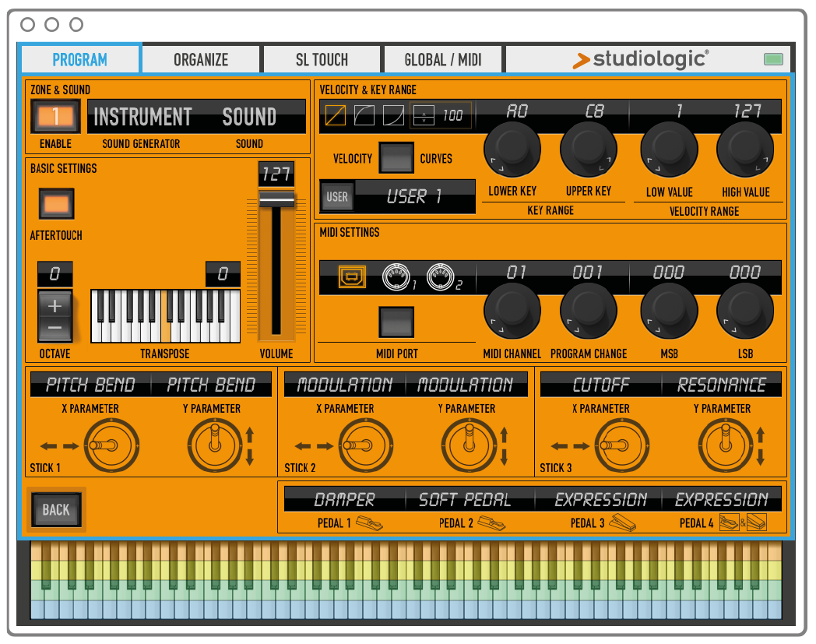This screenshot has height=644, width=816.
Task: Click the MSB knob
Action: tap(669, 311)
